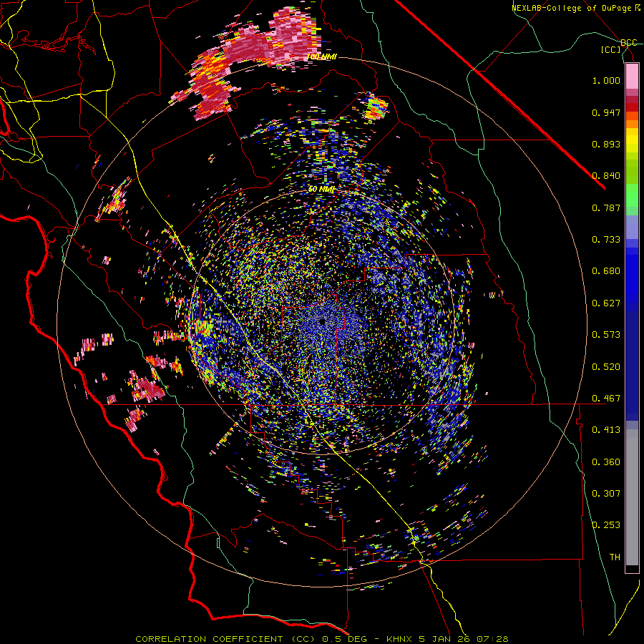Click the KHNX station identifier in the caption
This screenshot has width=644, height=644.
click(399, 639)
